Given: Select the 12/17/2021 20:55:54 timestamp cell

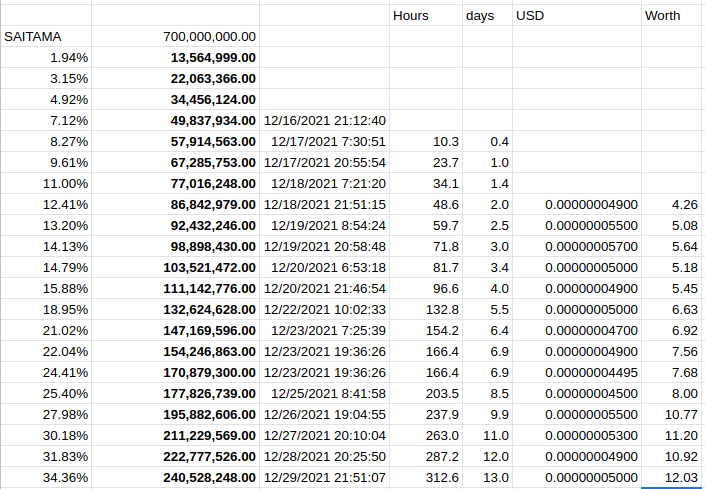Looking at the screenshot, I should tap(324, 162).
